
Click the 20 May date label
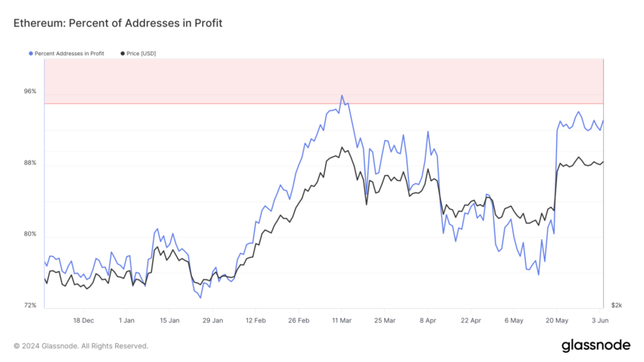click(557, 320)
